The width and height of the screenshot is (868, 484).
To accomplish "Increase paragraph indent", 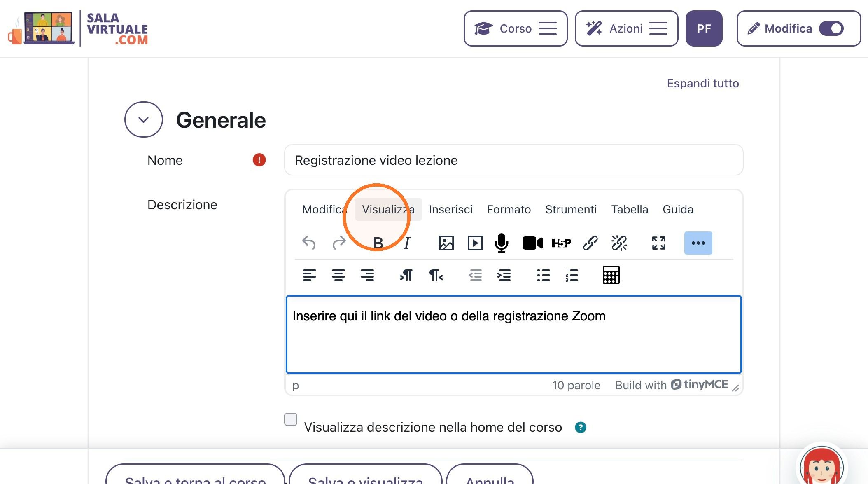I will pyautogui.click(x=504, y=275).
